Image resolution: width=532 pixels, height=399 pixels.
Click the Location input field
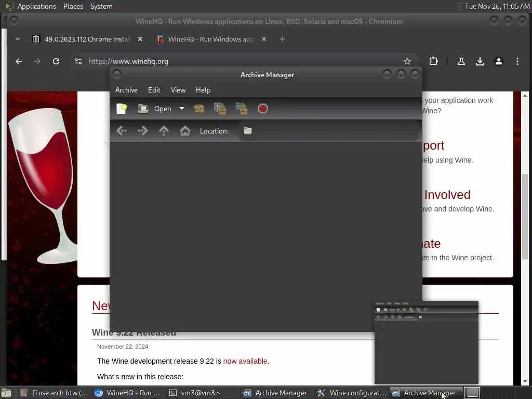(329, 130)
